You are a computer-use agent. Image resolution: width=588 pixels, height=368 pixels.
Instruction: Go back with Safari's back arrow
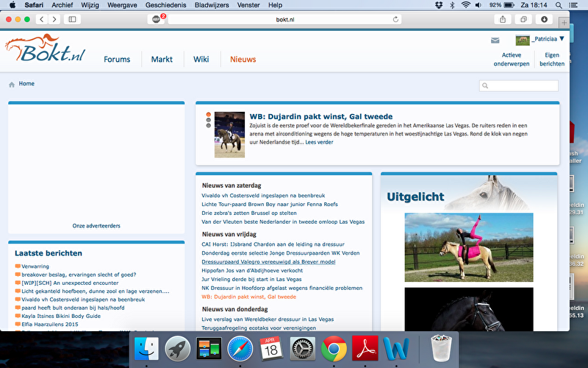point(42,19)
